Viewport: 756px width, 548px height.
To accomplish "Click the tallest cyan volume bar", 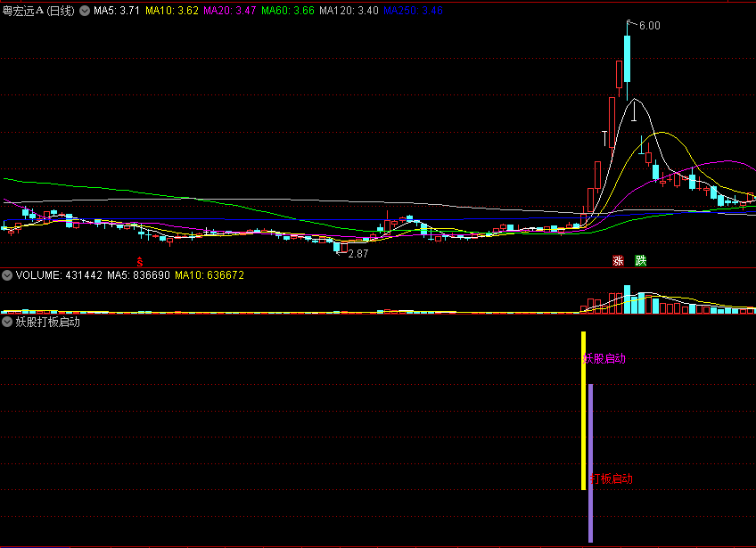I will coord(628,299).
